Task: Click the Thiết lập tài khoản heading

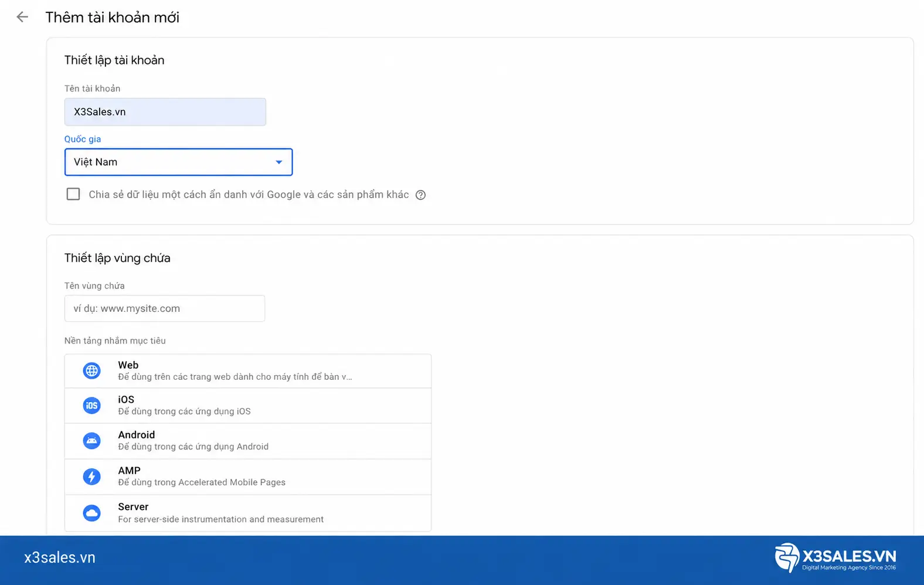Action: click(x=114, y=60)
